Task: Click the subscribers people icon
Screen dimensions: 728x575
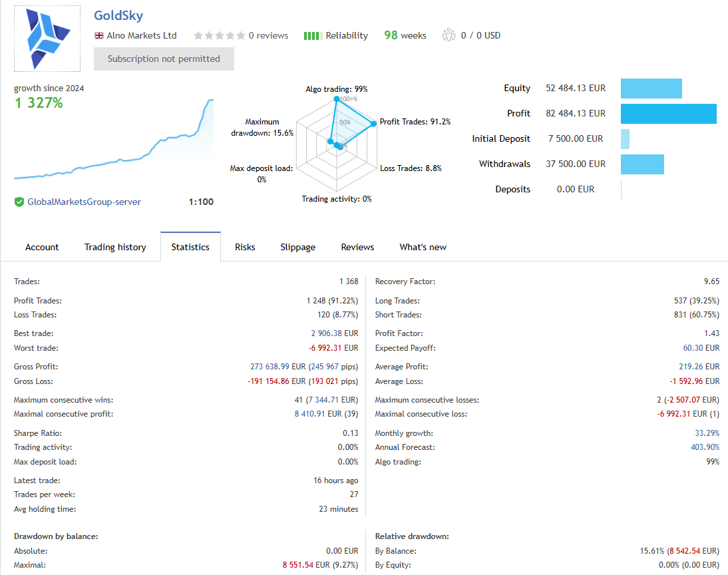Action: pyautogui.click(x=449, y=35)
